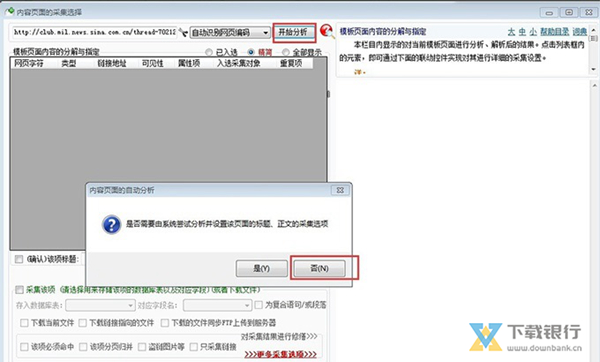Select the 精简 radio button

pyautogui.click(x=251, y=52)
